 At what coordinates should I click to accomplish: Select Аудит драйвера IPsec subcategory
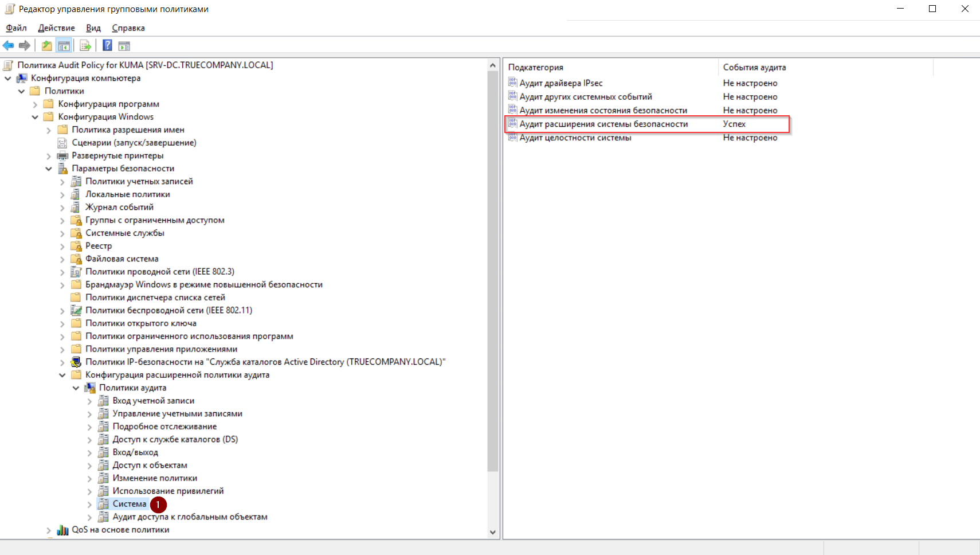pyautogui.click(x=560, y=83)
